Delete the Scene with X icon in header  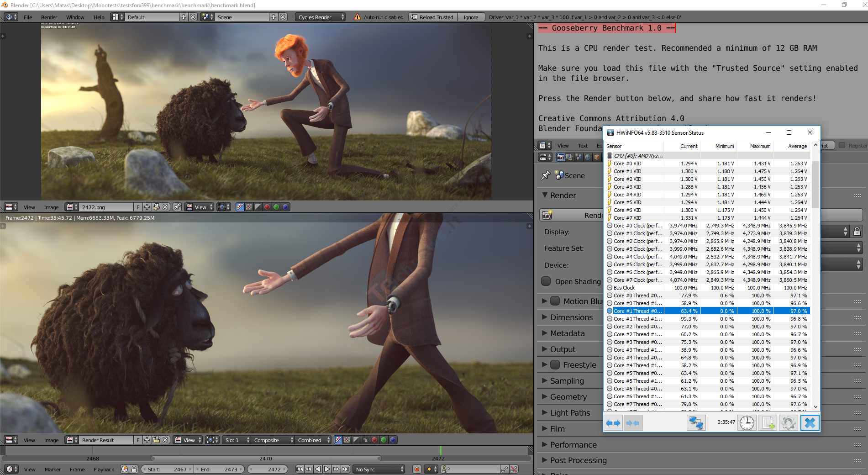pos(283,17)
